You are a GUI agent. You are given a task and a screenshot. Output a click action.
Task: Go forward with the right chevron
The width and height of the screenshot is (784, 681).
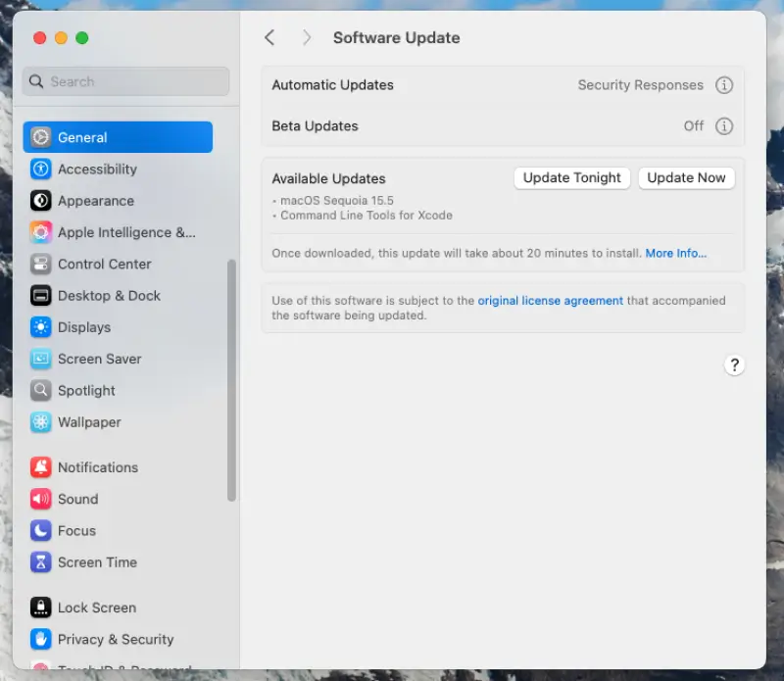(x=307, y=37)
